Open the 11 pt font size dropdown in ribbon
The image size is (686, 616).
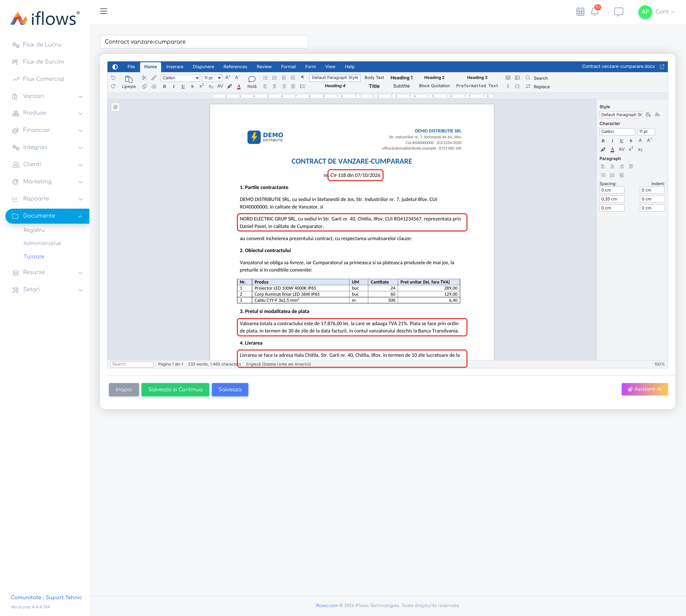coord(212,78)
